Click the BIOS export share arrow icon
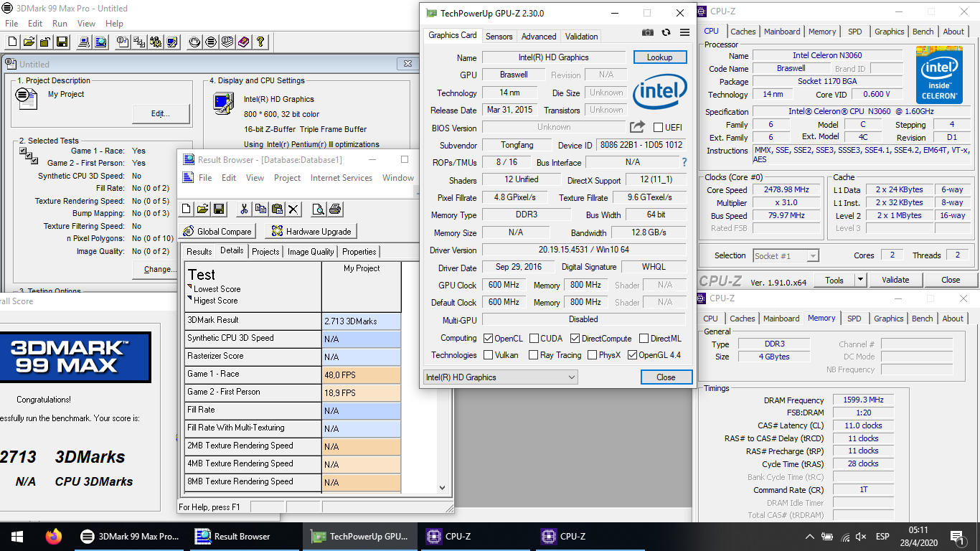 click(x=637, y=127)
